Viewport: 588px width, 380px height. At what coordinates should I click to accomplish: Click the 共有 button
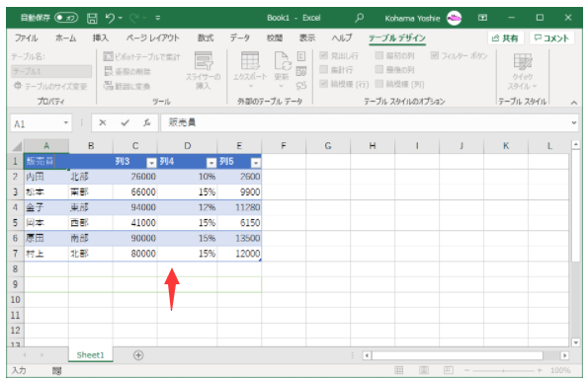coord(505,38)
